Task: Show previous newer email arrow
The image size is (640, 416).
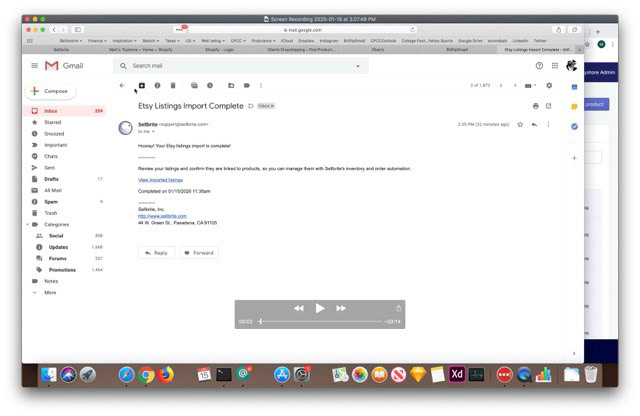Action: [501, 85]
